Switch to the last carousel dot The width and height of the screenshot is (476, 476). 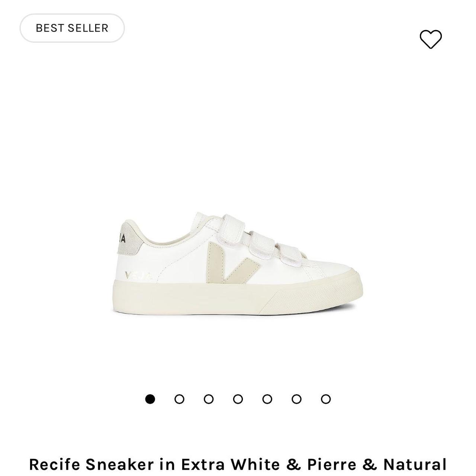click(325, 399)
